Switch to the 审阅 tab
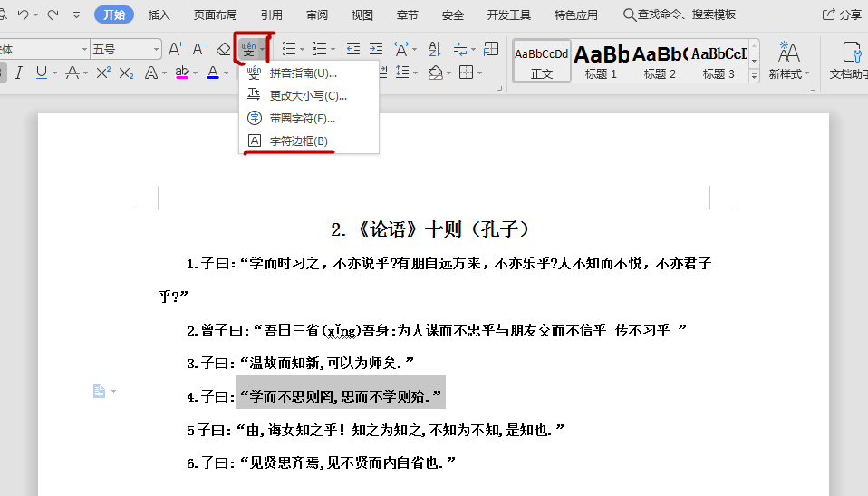 click(x=317, y=15)
